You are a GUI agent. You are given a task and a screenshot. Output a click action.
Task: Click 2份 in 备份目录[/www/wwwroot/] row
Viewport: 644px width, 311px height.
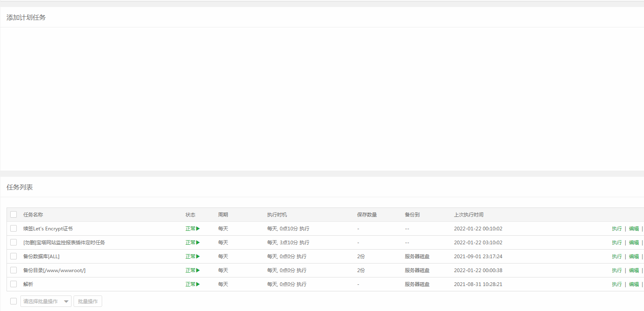[361, 270]
